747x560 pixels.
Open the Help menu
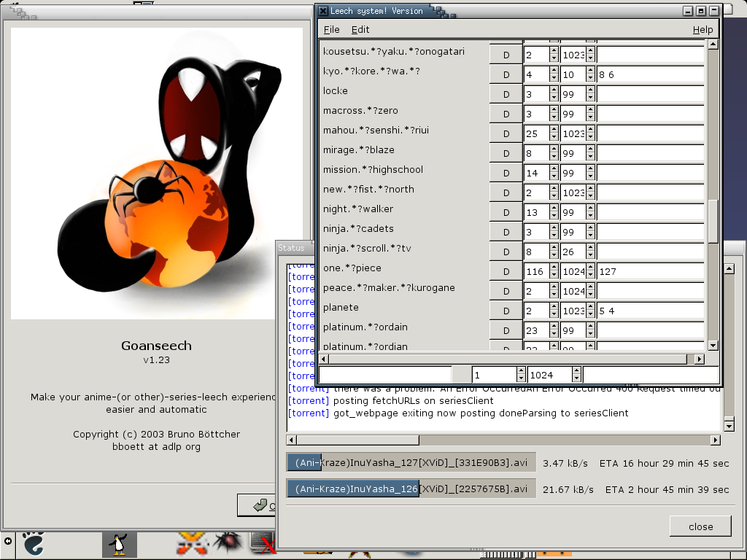tap(703, 29)
